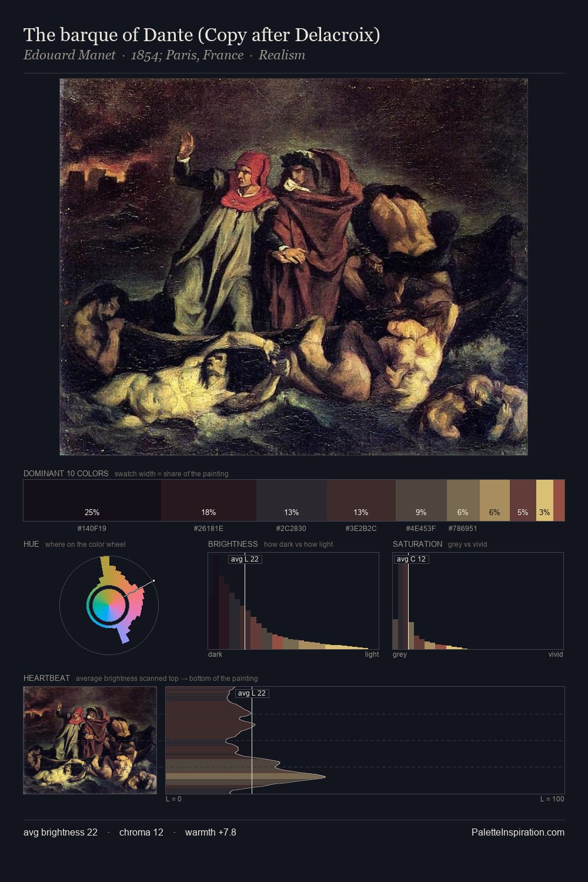Click 'avg brightness 22' in the footer

(x=61, y=832)
